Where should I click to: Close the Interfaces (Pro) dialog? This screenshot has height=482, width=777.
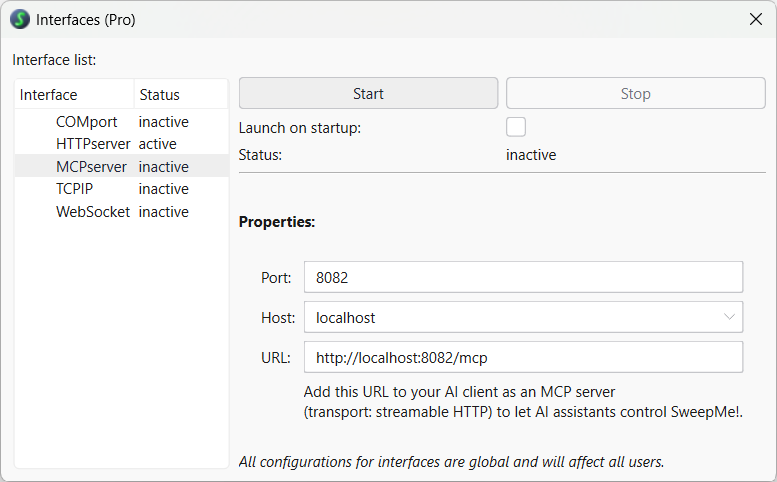click(756, 19)
